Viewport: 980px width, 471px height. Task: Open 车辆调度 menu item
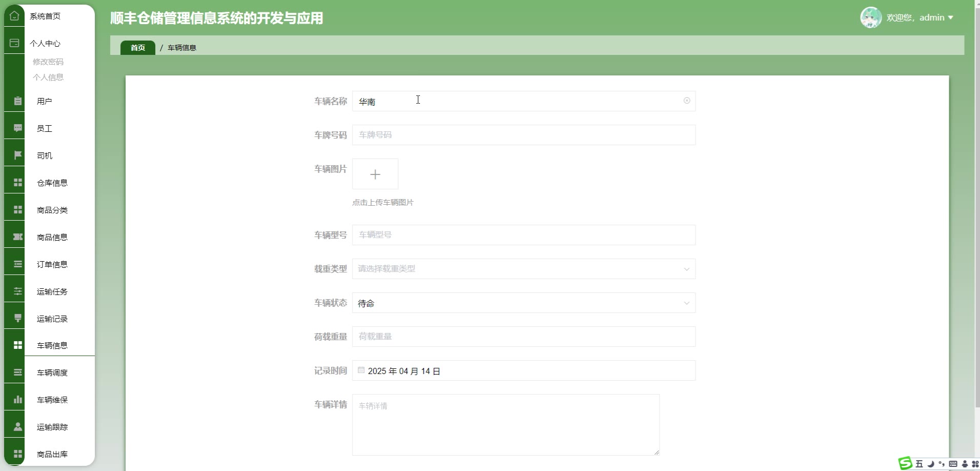point(52,372)
